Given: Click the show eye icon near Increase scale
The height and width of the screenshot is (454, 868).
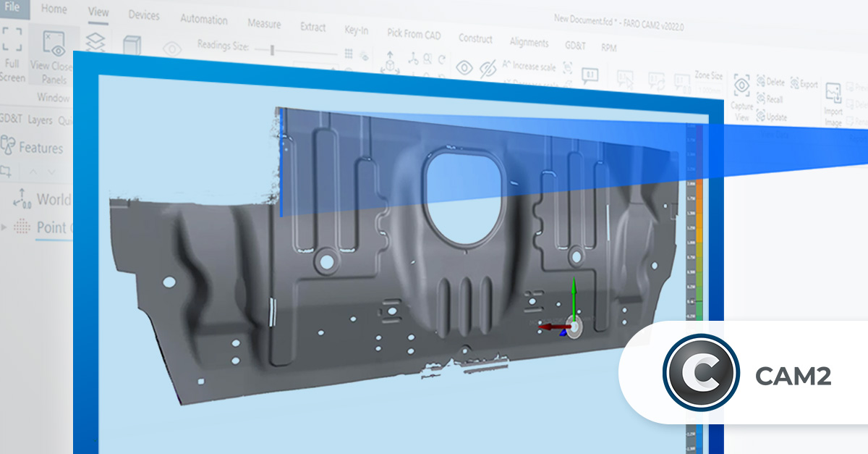Looking at the screenshot, I should pyautogui.click(x=464, y=68).
